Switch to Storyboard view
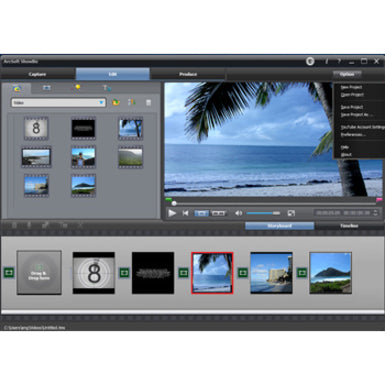 click(x=279, y=226)
